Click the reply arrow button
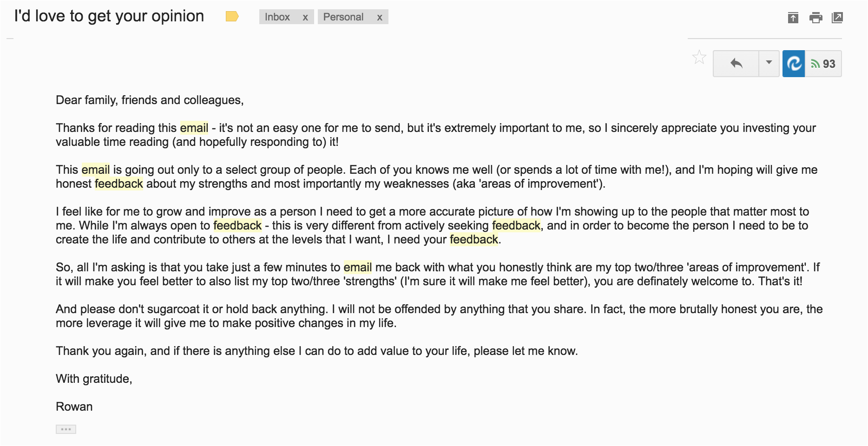 pos(736,64)
